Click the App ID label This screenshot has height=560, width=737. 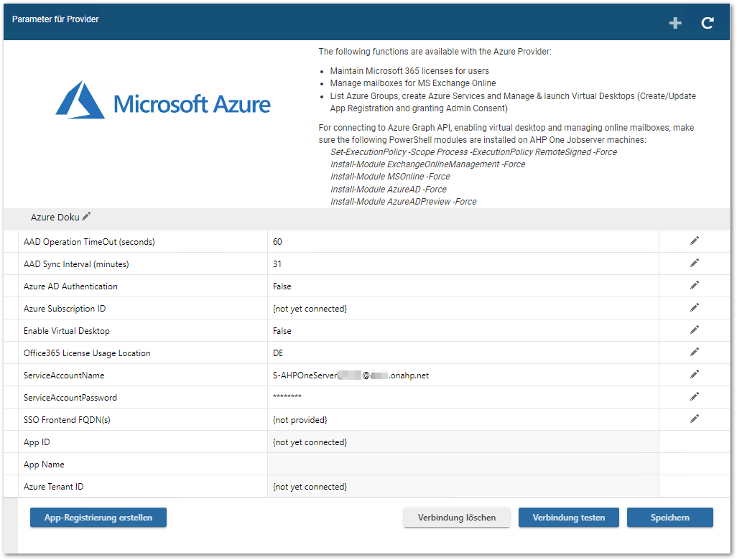37,442
